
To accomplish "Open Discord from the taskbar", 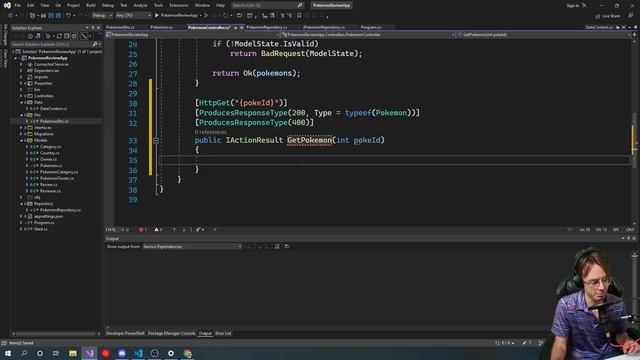I will click(x=122, y=353).
